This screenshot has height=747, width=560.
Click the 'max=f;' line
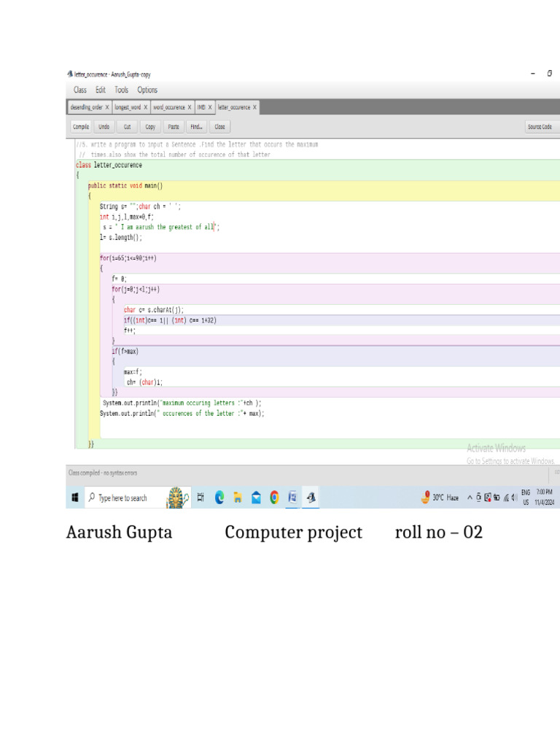pyautogui.click(x=133, y=371)
